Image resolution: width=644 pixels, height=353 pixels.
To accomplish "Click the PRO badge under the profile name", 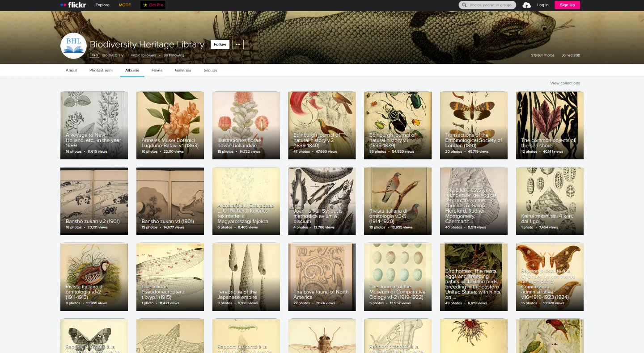I will click(x=94, y=55).
